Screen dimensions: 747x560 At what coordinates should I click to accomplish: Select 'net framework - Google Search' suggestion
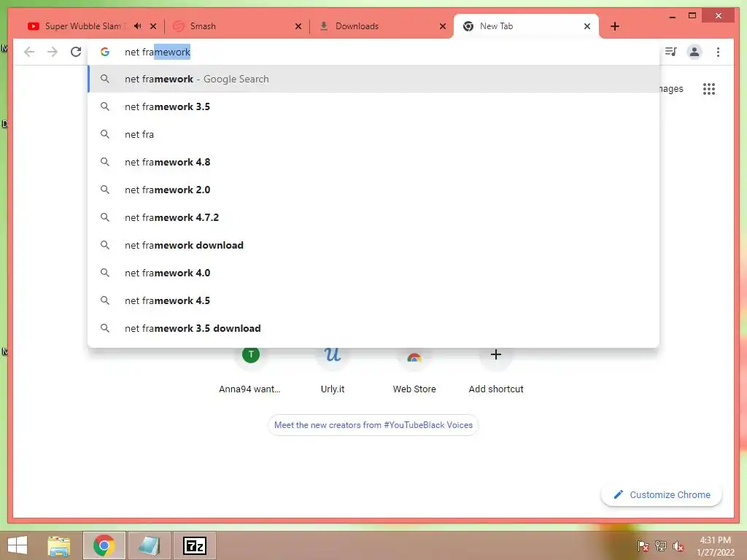[x=374, y=79]
